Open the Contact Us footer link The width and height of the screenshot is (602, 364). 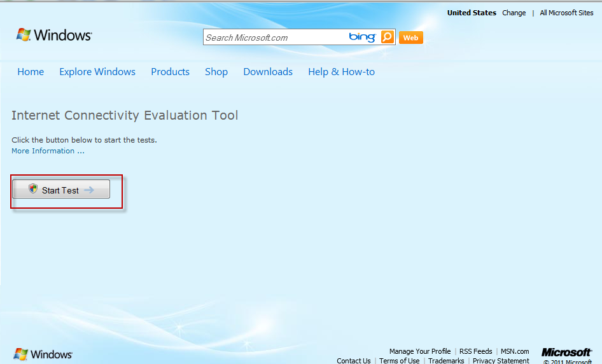(x=354, y=361)
